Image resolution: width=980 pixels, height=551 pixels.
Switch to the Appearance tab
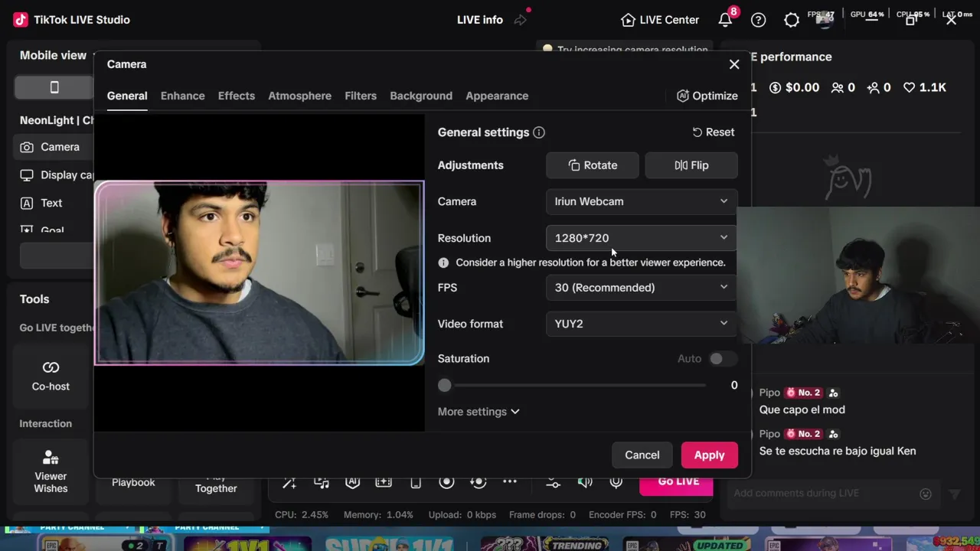click(497, 96)
